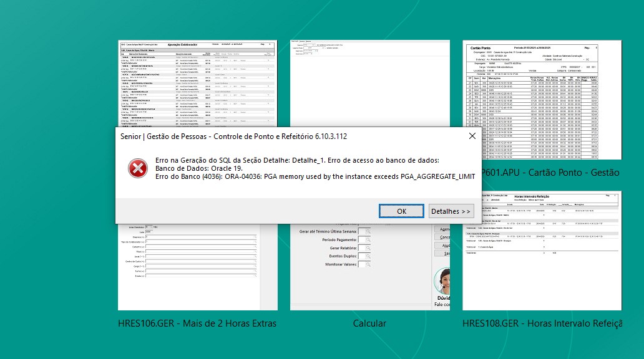Click the Empresa field in HRES106.GER window
Viewport: 644px width, 359px height.
coord(201,237)
